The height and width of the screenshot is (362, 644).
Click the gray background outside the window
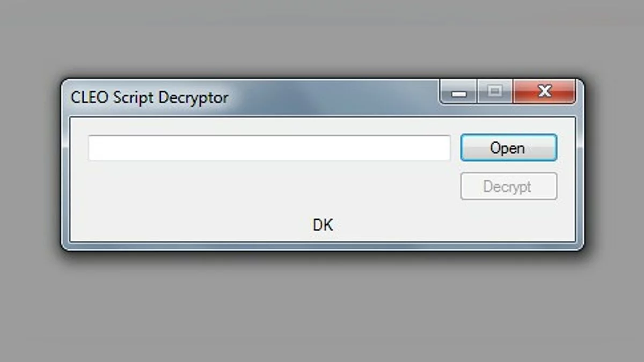[x=322, y=306]
